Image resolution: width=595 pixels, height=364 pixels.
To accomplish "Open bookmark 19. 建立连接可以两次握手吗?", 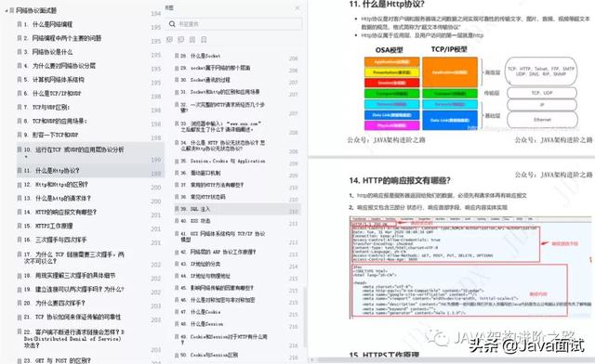I will (73, 290).
